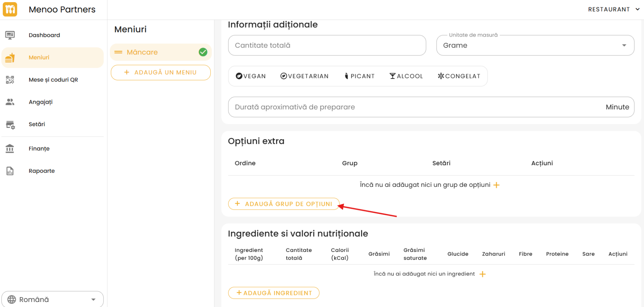This screenshot has width=644, height=307.
Task: Toggle the Vegetarian tag
Action: [304, 76]
